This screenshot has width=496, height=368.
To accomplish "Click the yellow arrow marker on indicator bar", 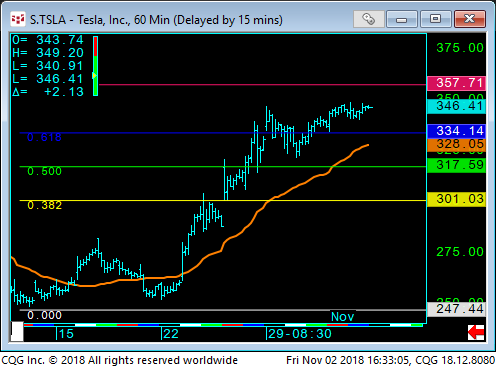I will [94, 76].
